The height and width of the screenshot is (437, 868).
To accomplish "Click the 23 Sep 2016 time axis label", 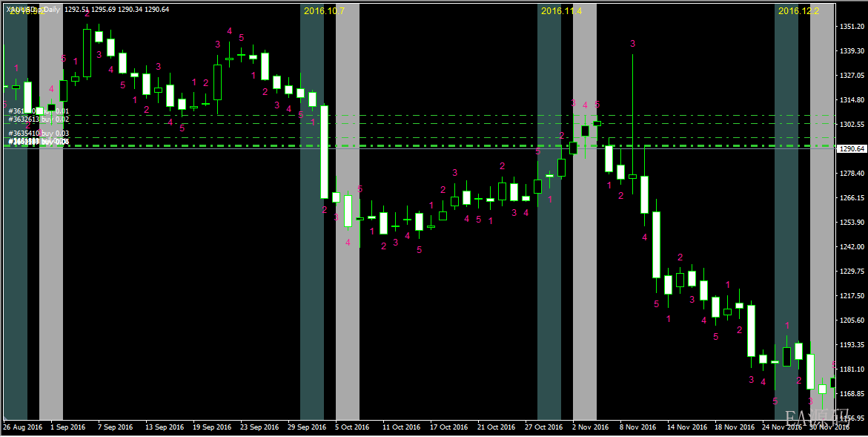I will click(259, 427).
